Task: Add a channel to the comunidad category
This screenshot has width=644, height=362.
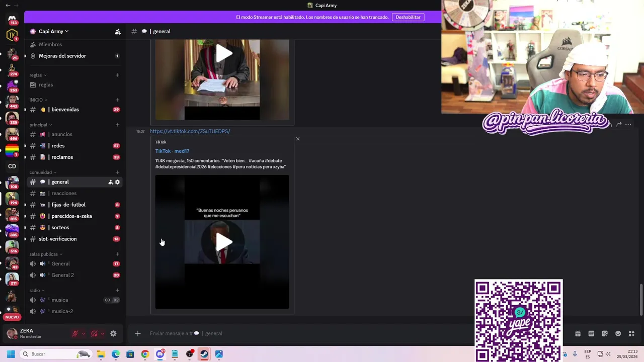Action: (x=117, y=172)
